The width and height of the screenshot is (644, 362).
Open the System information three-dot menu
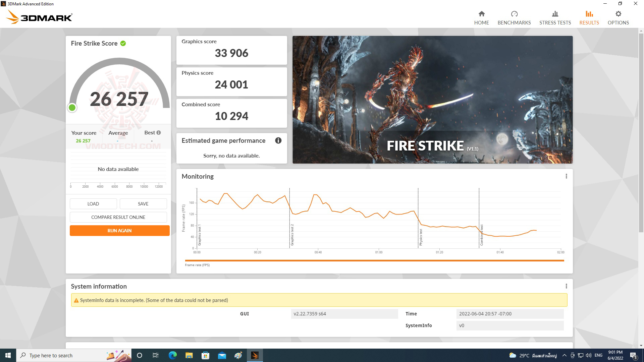click(x=567, y=286)
